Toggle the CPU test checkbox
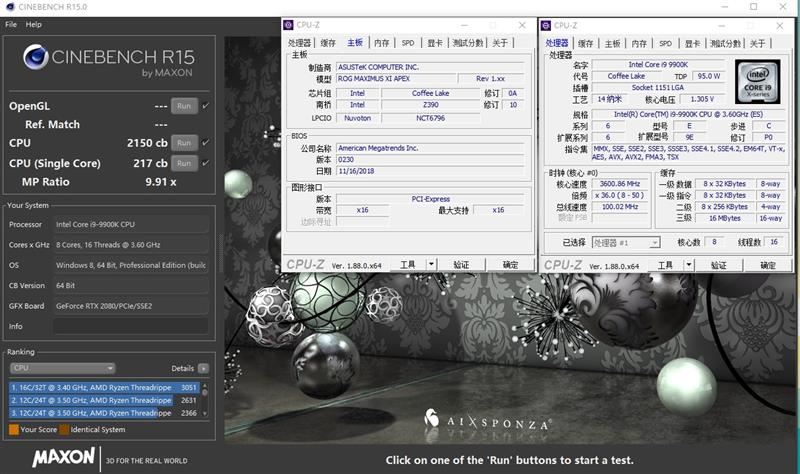The width and height of the screenshot is (800, 474). coord(206,143)
